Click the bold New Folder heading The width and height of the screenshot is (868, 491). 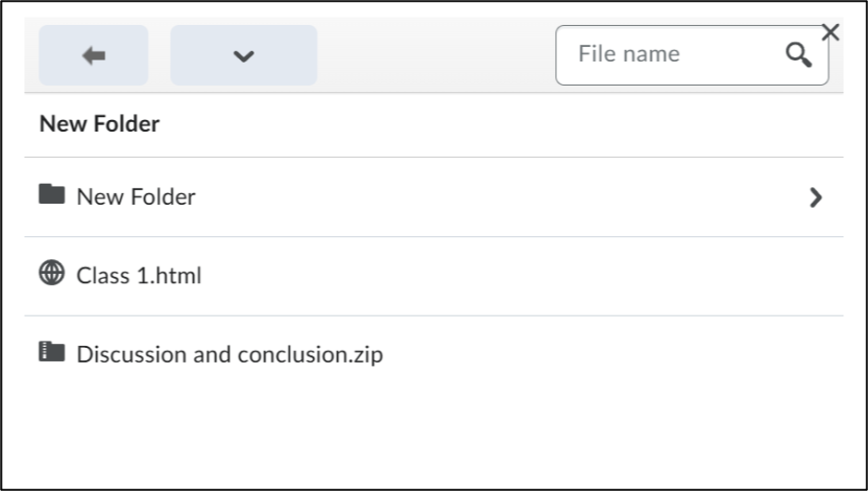point(100,124)
